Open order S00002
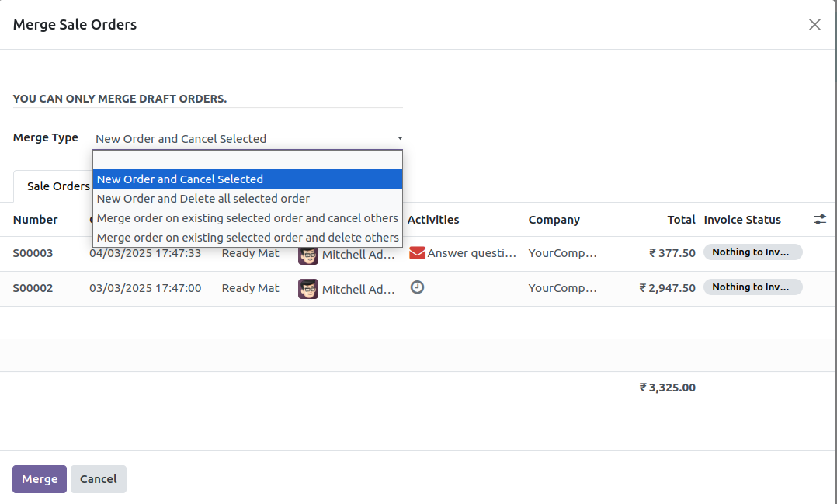The height and width of the screenshot is (504, 837). [33, 287]
